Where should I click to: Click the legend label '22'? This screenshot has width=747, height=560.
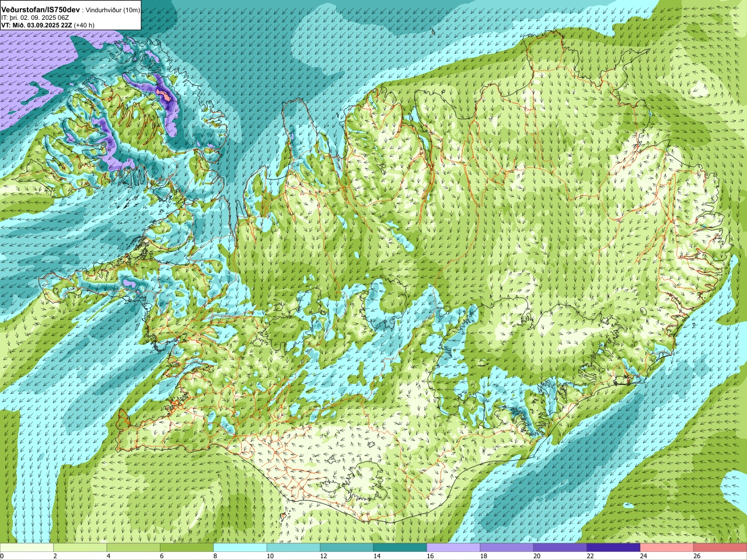tap(590, 556)
